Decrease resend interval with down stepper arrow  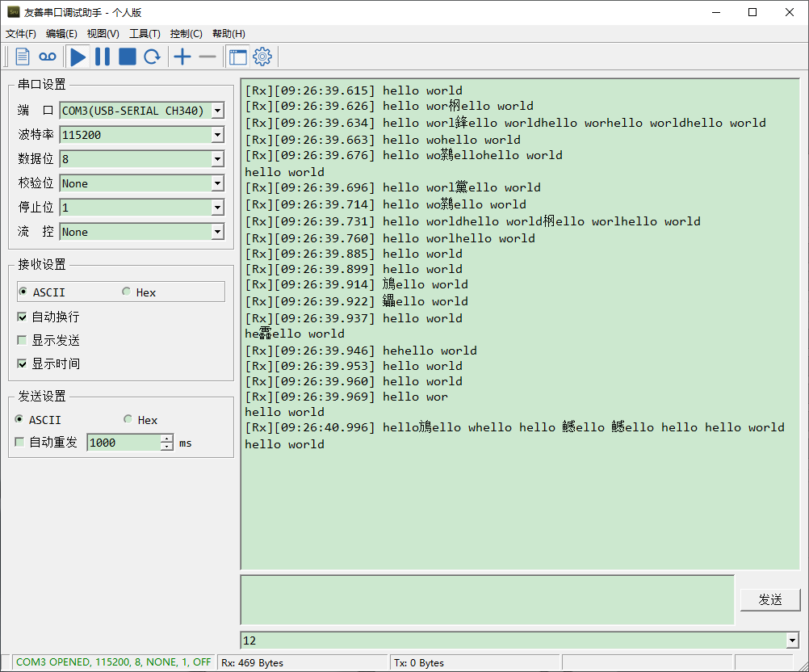coord(167,447)
